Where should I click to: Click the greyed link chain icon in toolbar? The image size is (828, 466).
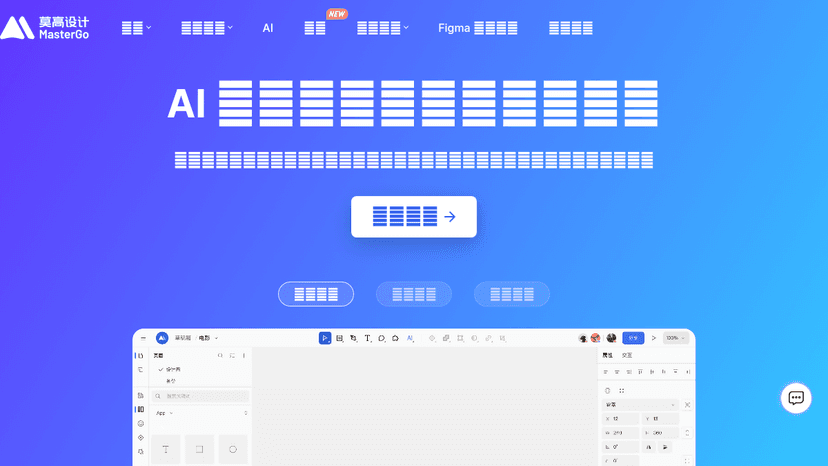tap(488, 338)
